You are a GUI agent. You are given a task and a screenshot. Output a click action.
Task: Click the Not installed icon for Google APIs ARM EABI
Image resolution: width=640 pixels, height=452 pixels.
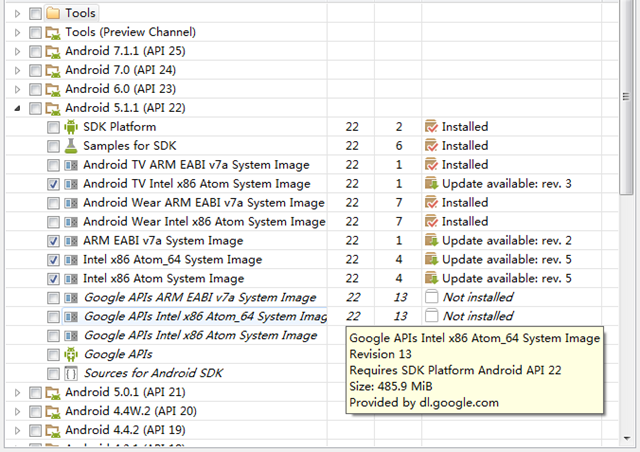pos(431,297)
